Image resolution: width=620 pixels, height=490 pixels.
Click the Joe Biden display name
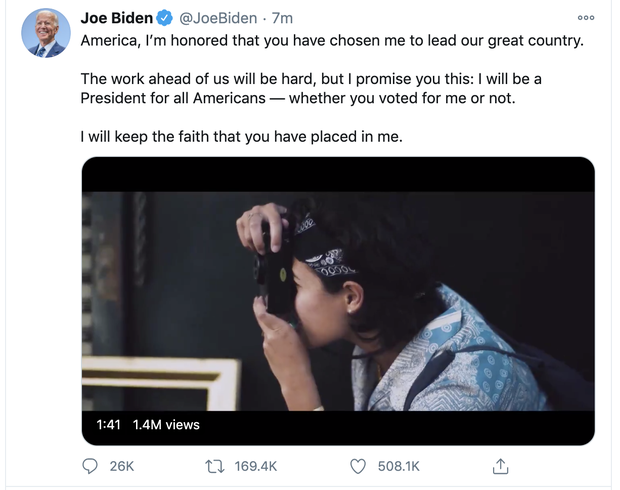coord(115,19)
